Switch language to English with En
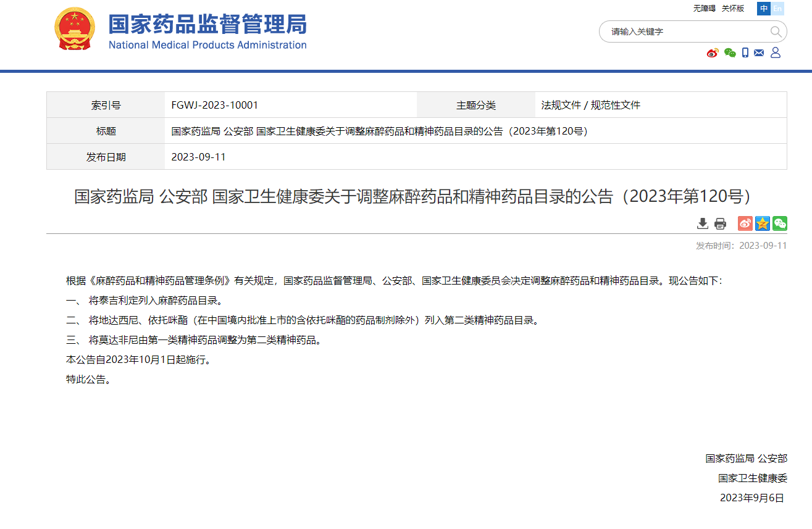 coord(777,9)
